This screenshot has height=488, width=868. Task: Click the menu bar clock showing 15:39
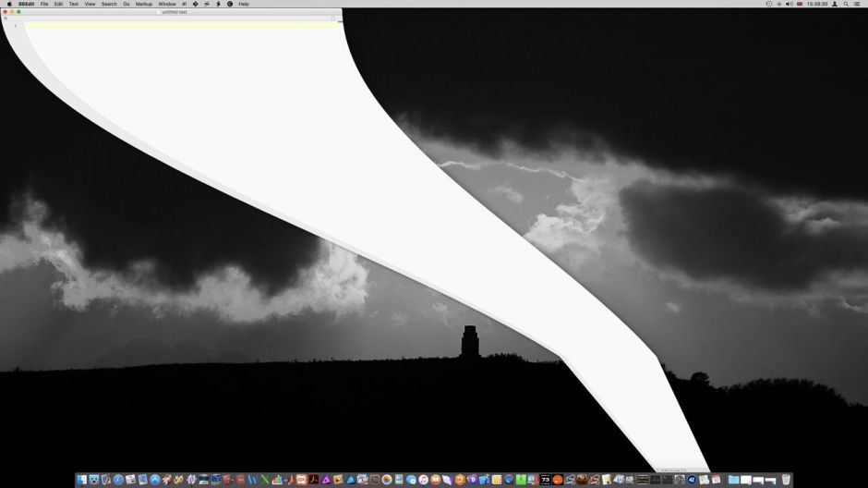click(x=816, y=4)
